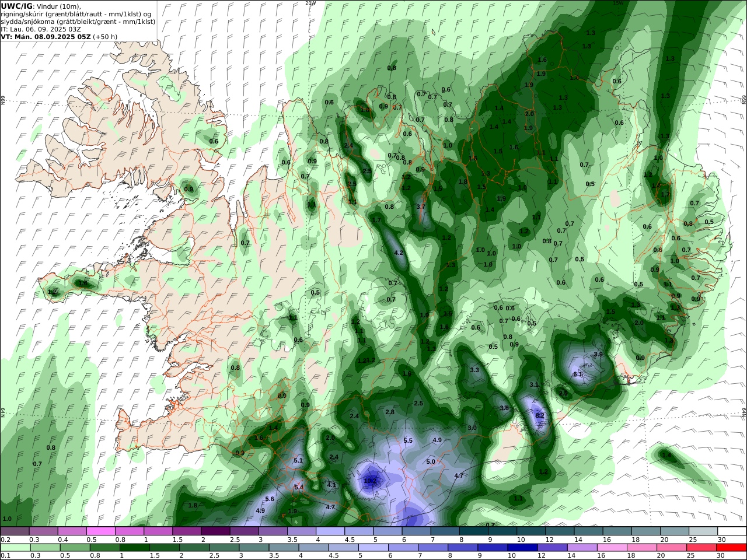747x560 pixels.
Task: Click the 5.6 precipitation value label
Action: pos(270,499)
